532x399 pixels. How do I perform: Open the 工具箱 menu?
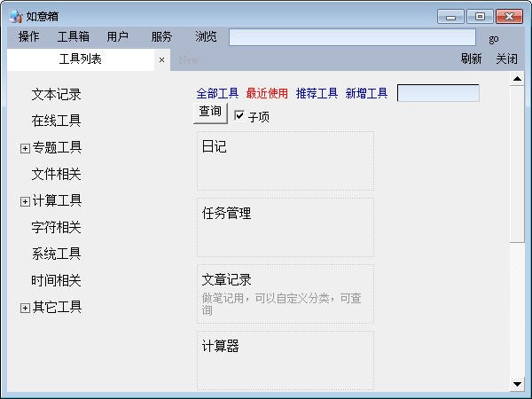74,36
